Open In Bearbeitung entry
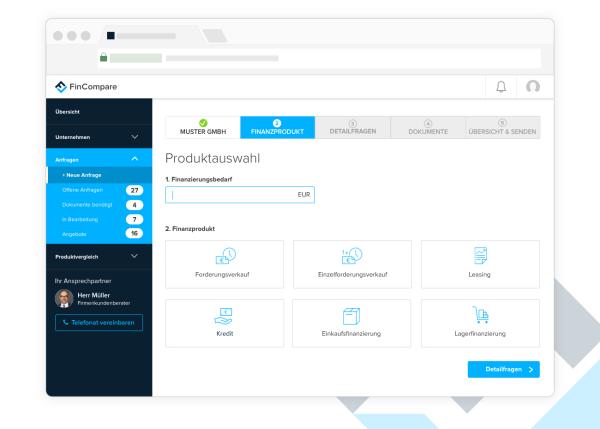The height and width of the screenshot is (429, 600). (x=80, y=219)
